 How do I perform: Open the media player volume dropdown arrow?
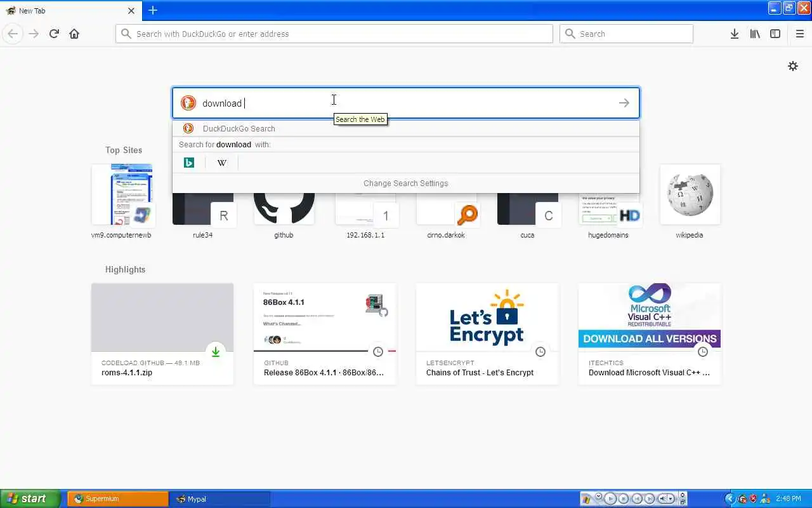point(671,498)
